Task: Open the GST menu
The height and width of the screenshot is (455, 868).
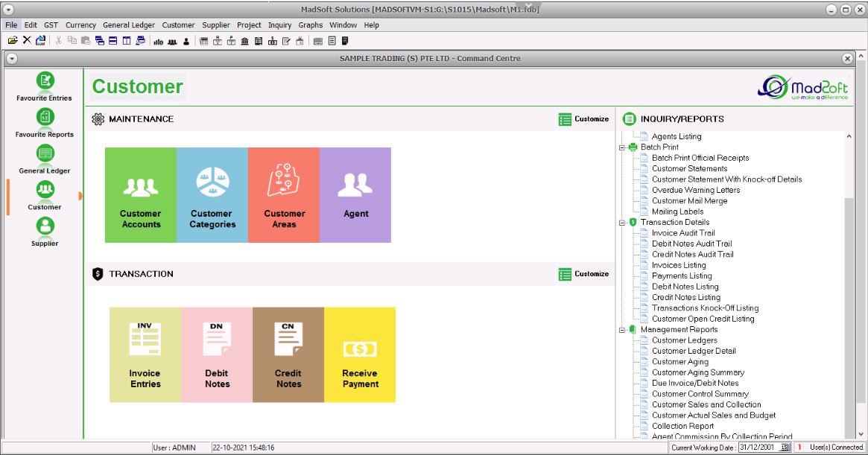Action: 51,25
